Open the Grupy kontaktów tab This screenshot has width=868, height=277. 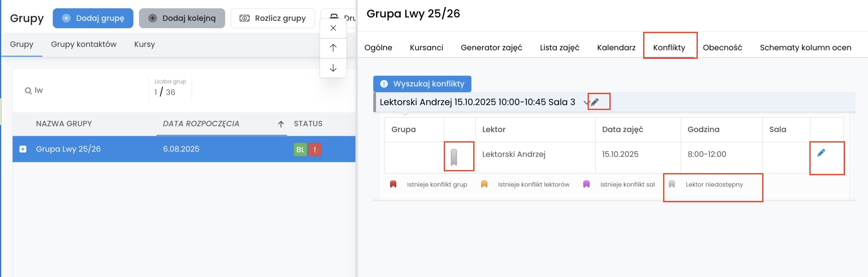84,44
